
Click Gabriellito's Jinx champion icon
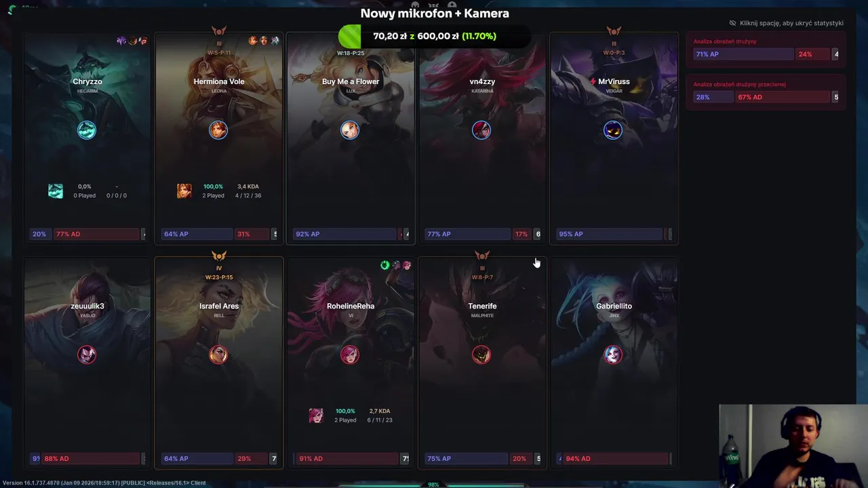(613, 354)
